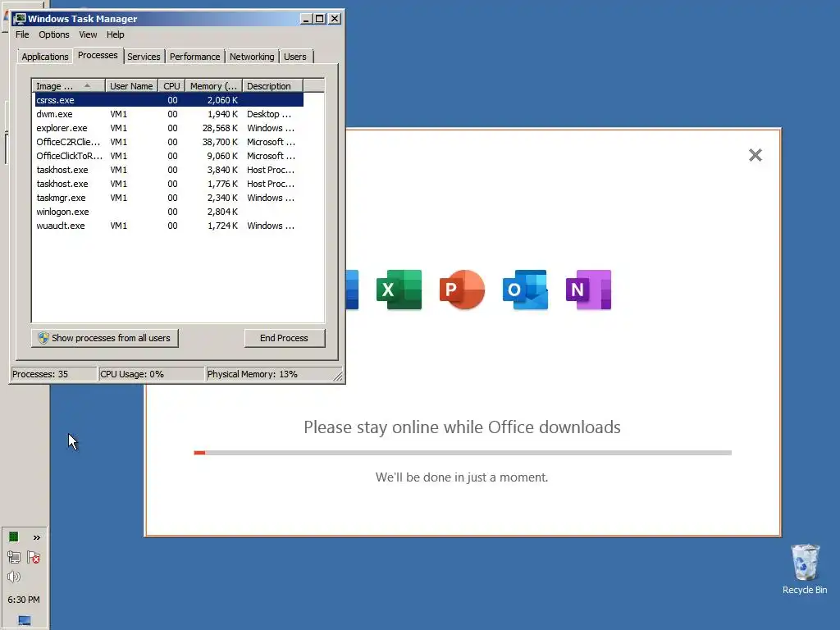Maximize the Windows Task Manager window
Viewport: 840px width, 630px height.
pos(320,19)
